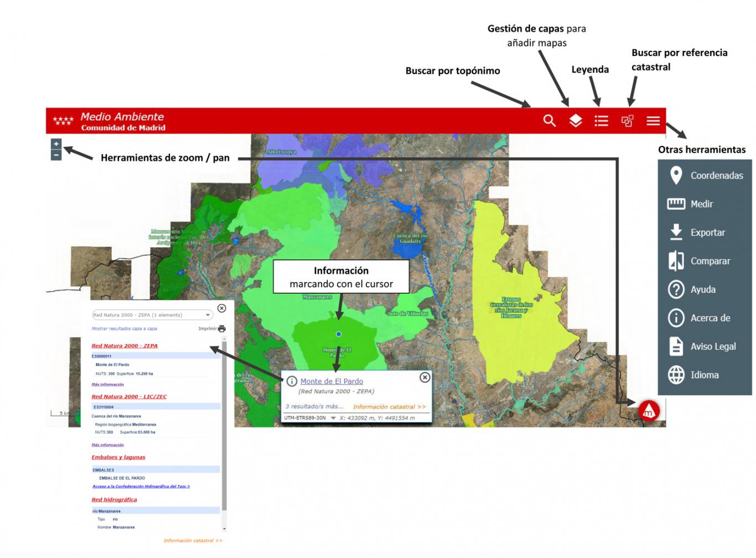This screenshot has width=756, height=558.
Task: Open Acceso a la Confederación Hidrográfica del Tajo
Action: point(141,487)
